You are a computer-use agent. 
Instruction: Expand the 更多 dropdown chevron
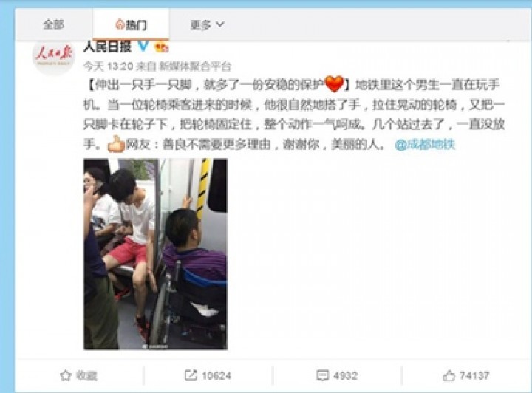(x=220, y=24)
